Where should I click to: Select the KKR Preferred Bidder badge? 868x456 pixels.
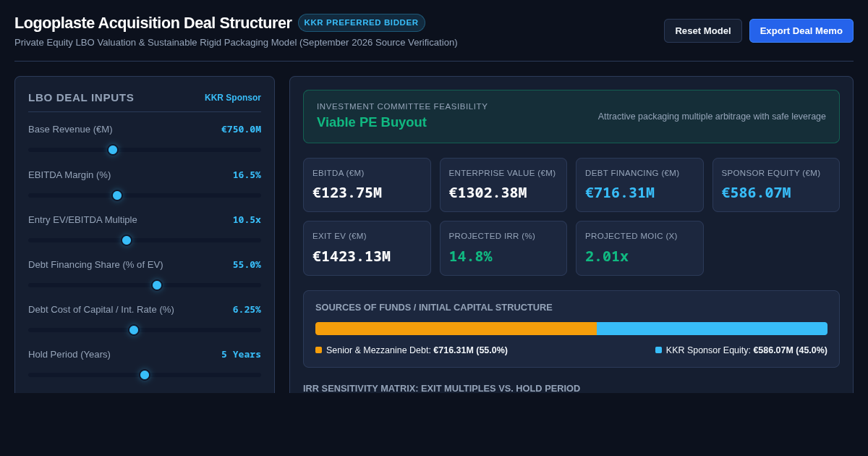(362, 22)
